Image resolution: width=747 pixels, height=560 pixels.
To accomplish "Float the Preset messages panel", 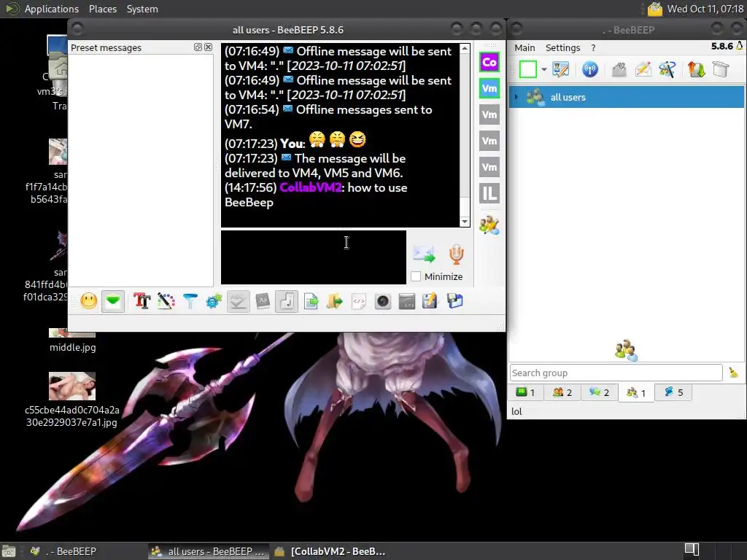I will (198, 47).
